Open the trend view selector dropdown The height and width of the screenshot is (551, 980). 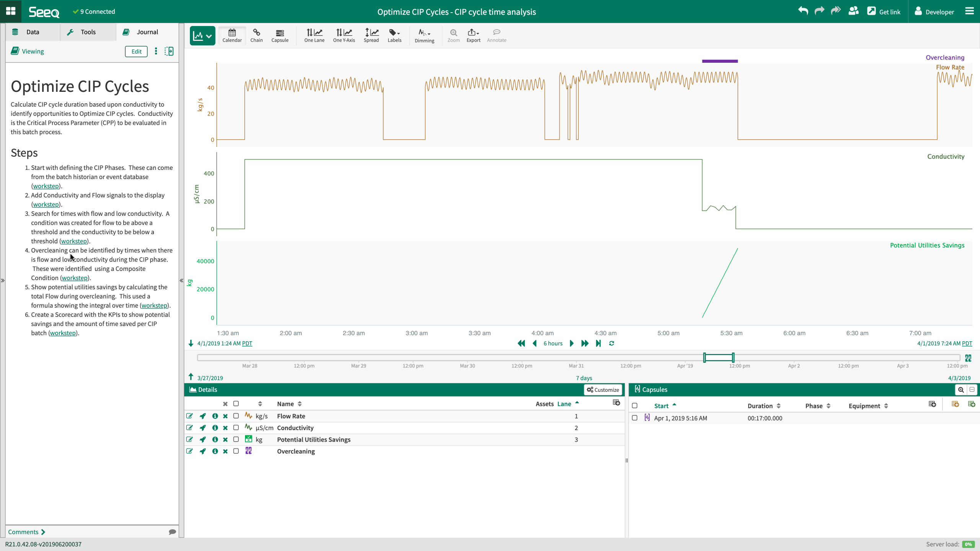[203, 36]
